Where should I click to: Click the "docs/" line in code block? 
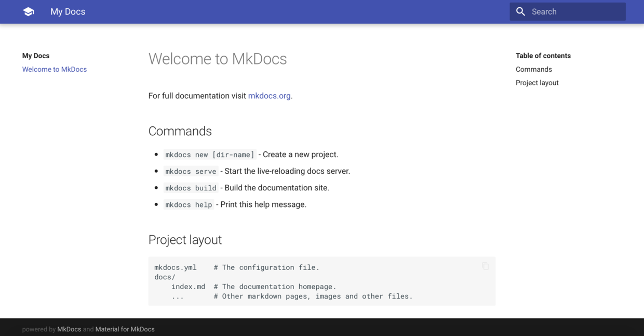[x=165, y=277]
